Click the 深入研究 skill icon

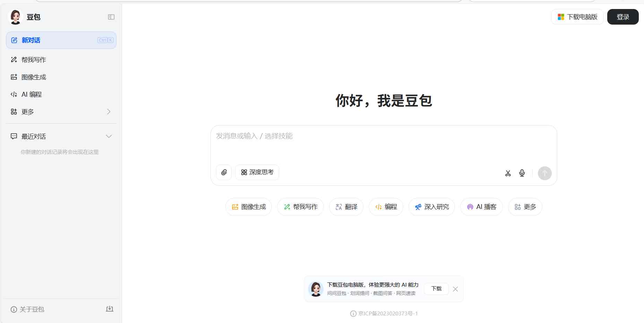point(431,207)
